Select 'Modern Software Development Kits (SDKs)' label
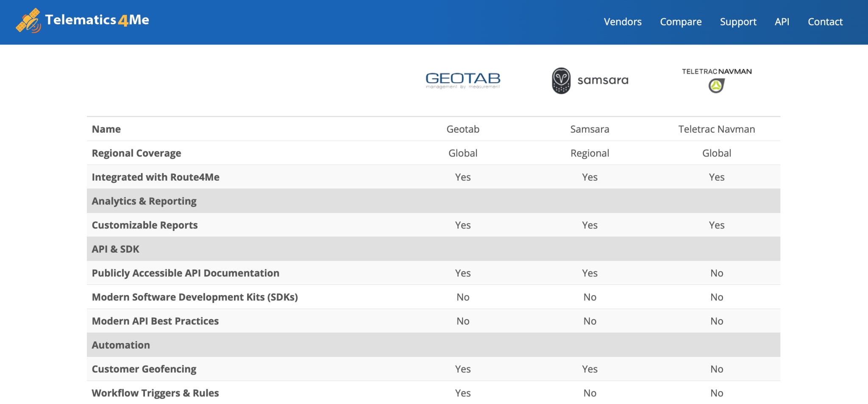The image size is (868, 404). pyautogui.click(x=195, y=297)
